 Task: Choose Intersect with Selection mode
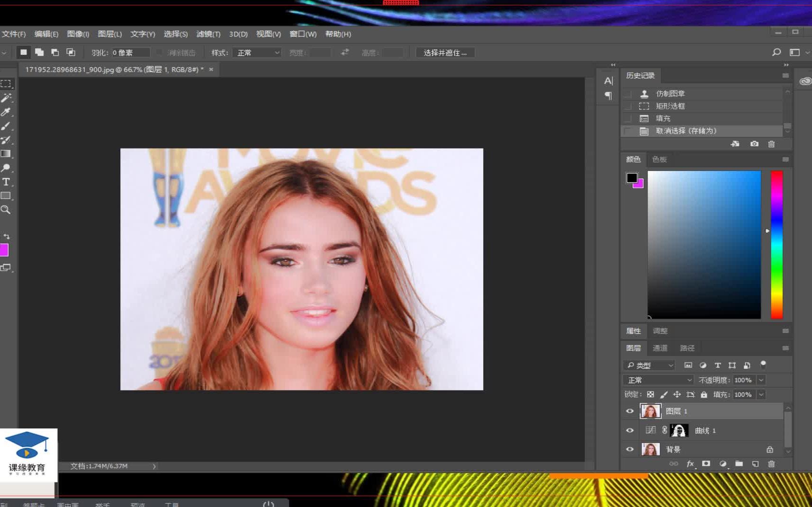[x=71, y=53]
